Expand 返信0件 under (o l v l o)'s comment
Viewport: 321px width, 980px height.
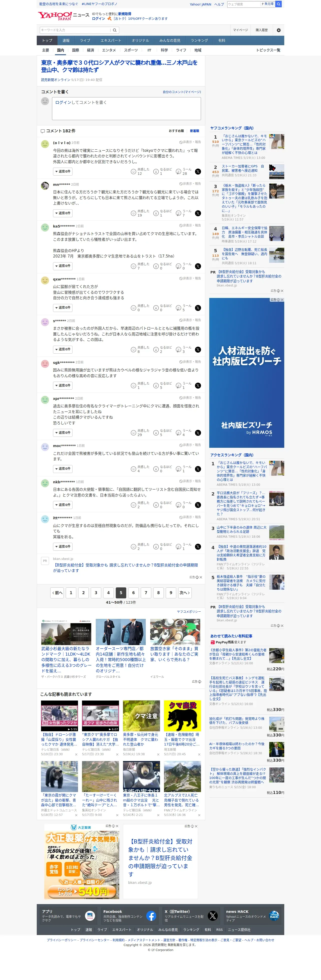pyautogui.click(x=63, y=172)
